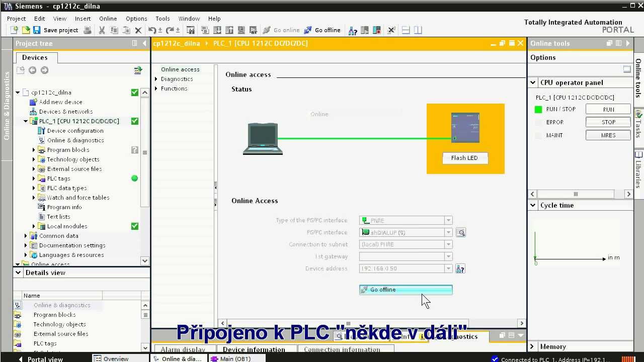Open the Insert menu

tap(83, 19)
